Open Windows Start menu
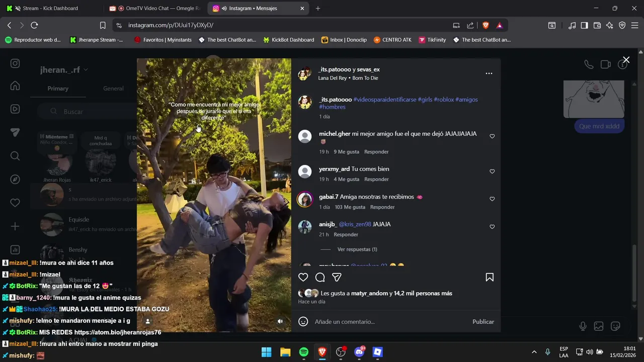644x362 pixels. click(x=267, y=352)
